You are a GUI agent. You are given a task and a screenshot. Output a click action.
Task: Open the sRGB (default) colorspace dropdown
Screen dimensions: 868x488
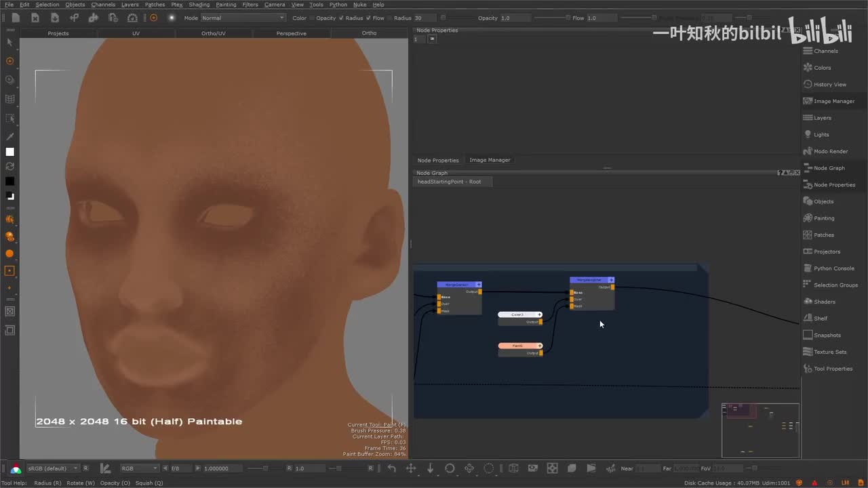pyautogui.click(x=53, y=468)
